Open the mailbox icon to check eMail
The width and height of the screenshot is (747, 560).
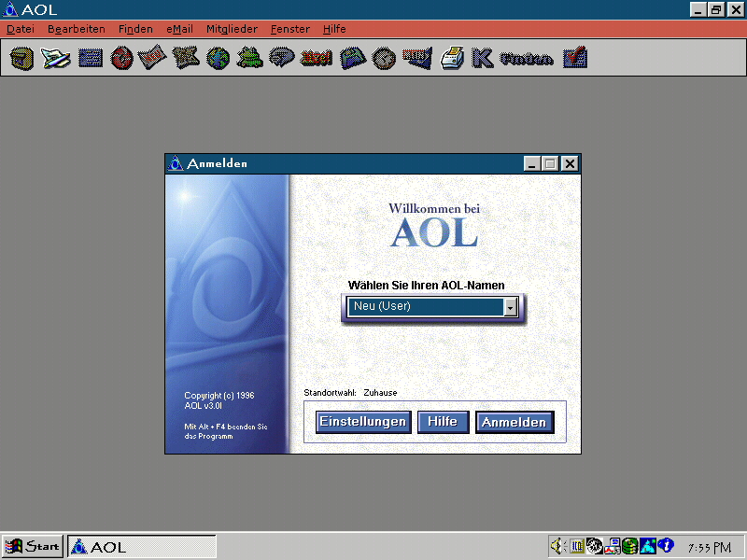pos(21,57)
